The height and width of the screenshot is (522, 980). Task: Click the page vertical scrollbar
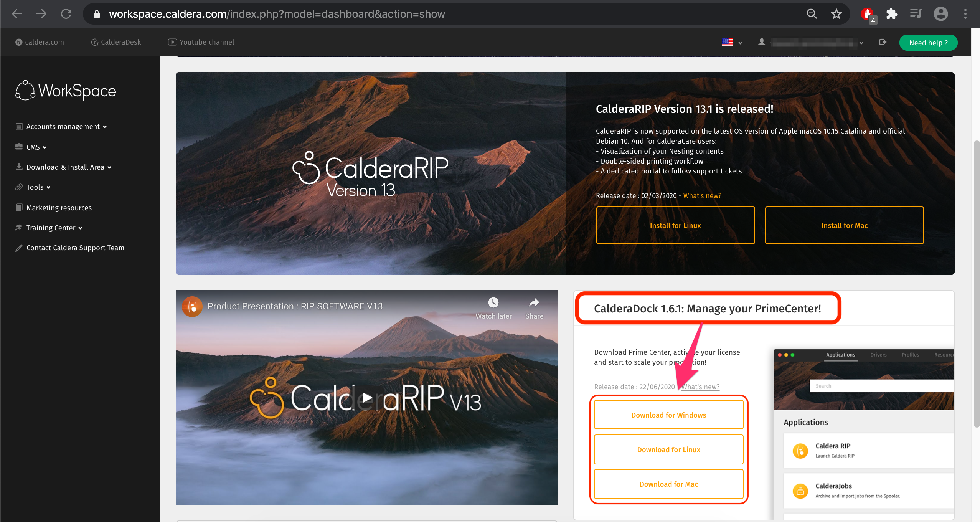[976, 284]
